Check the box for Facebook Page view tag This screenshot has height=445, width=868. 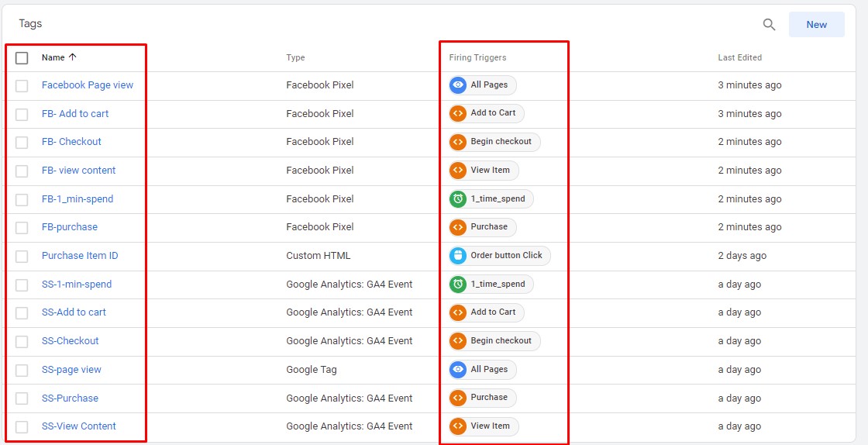(x=22, y=86)
